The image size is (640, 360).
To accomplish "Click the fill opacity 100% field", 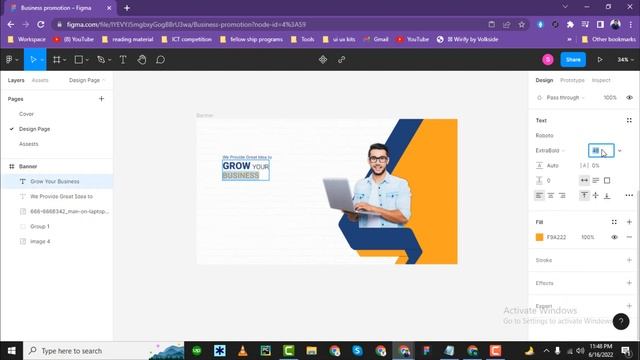I will (588, 237).
